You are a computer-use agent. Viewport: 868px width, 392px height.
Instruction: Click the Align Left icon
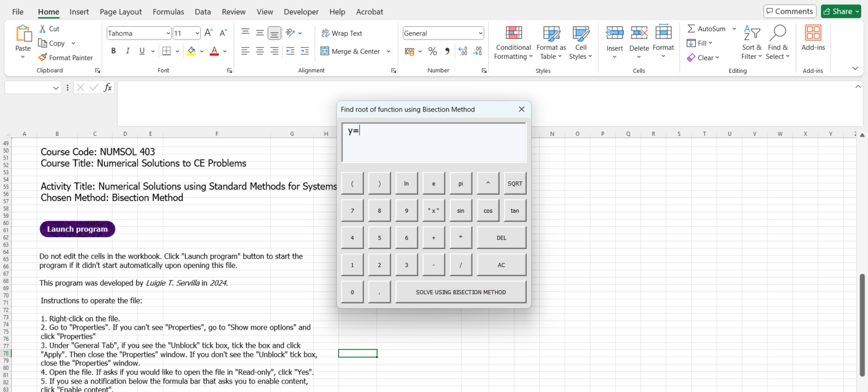point(245,51)
